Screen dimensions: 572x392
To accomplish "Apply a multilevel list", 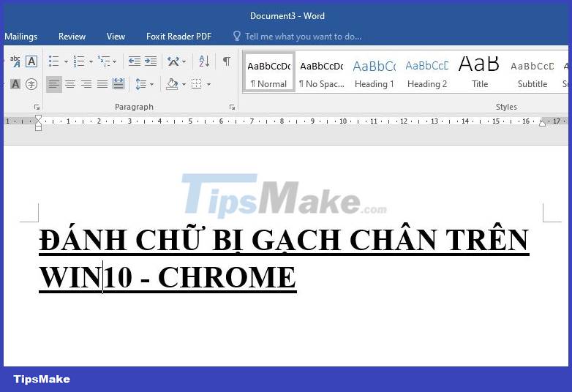I will coord(105,61).
